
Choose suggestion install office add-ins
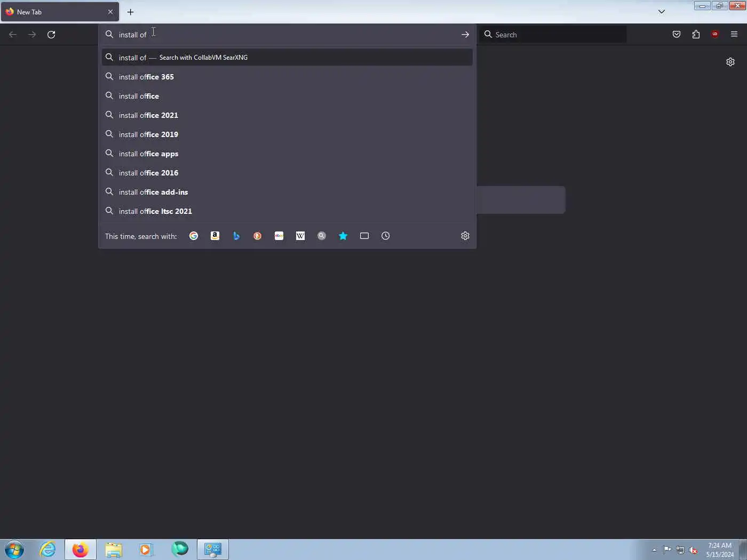click(287, 192)
